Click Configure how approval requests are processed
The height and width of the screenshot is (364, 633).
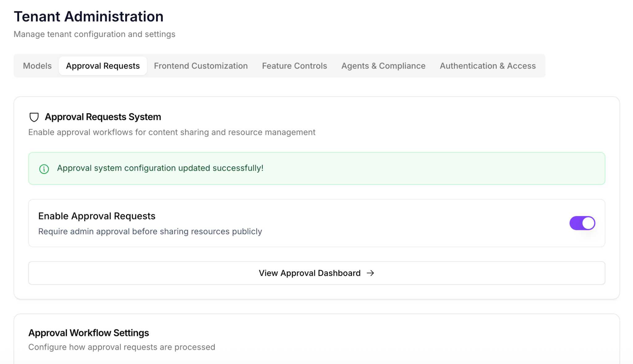tap(121, 347)
